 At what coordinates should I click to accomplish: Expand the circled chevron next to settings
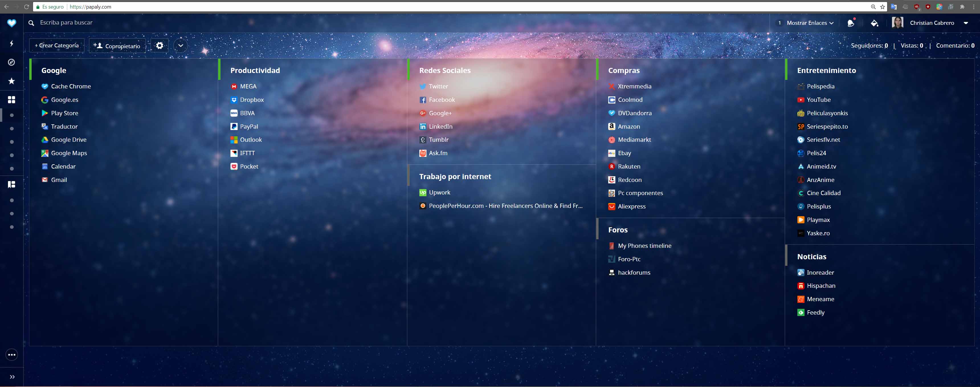[x=180, y=45]
